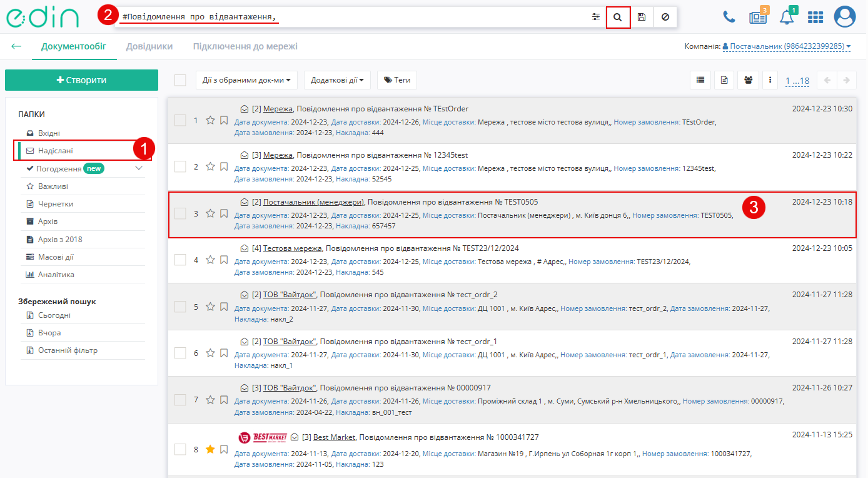Image resolution: width=868 pixels, height=478 pixels.
Task: Open the phone support icon
Action: (x=729, y=17)
